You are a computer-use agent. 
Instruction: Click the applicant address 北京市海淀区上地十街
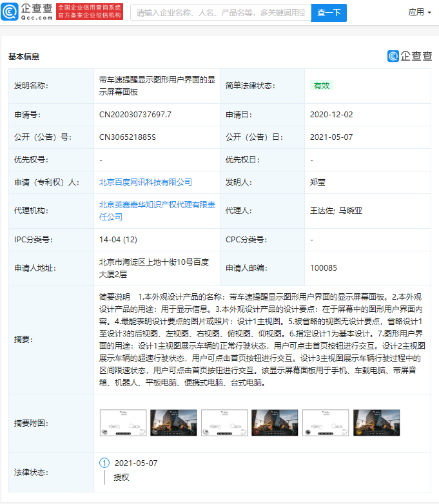pos(153,268)
